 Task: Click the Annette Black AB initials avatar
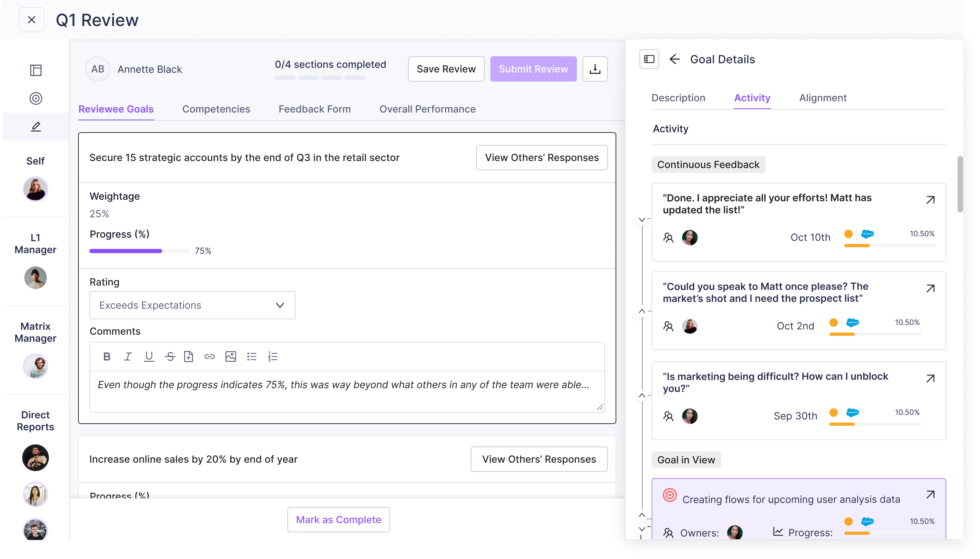pyautogui.click(x=97, y=69)
